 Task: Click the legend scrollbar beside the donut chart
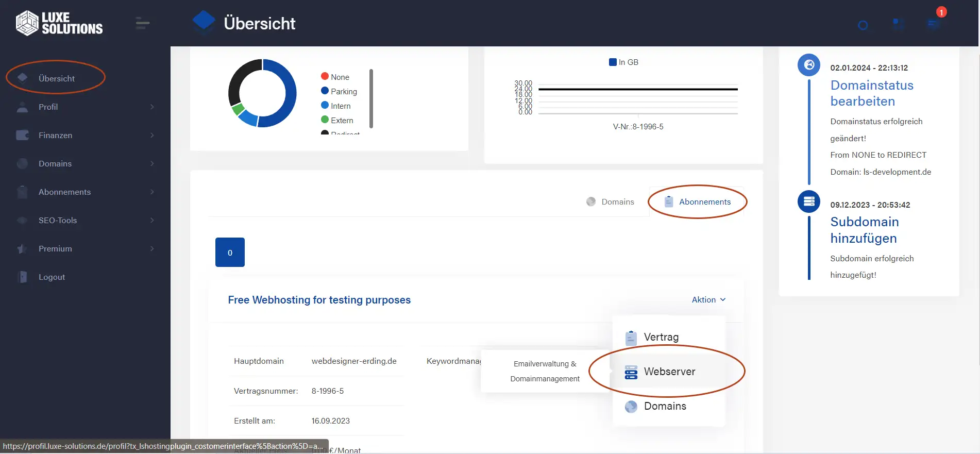point(371,98)
